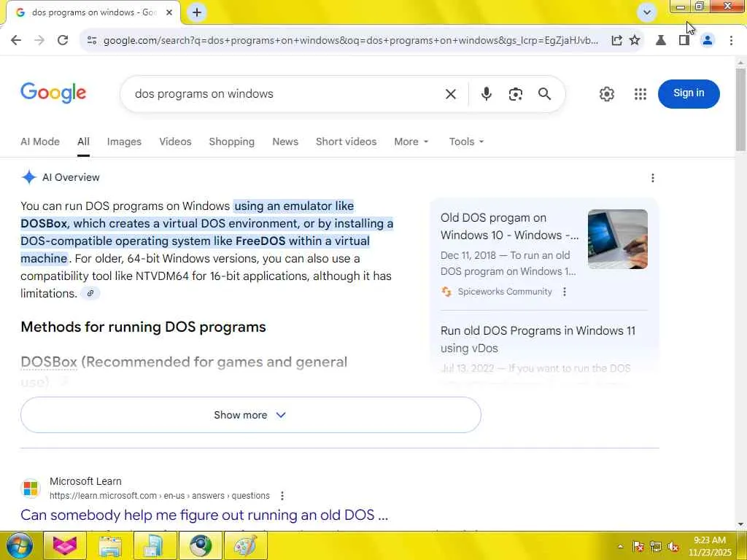Switch to AI Mode tab

pos(40,142)
